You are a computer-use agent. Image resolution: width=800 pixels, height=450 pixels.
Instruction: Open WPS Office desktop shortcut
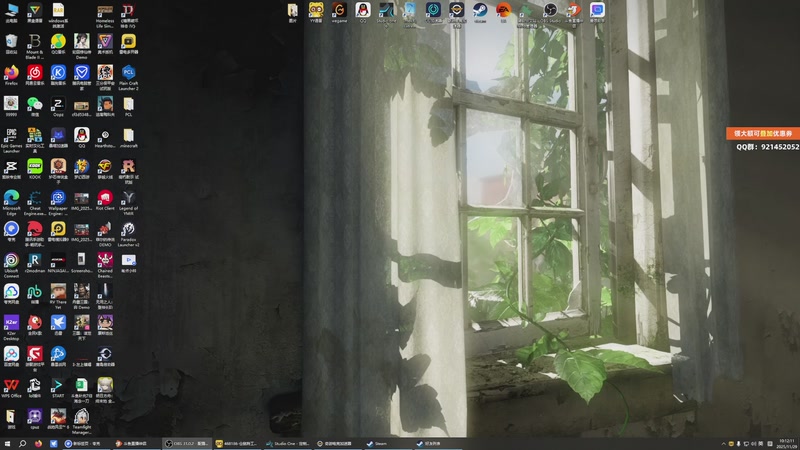coord(11,388)
